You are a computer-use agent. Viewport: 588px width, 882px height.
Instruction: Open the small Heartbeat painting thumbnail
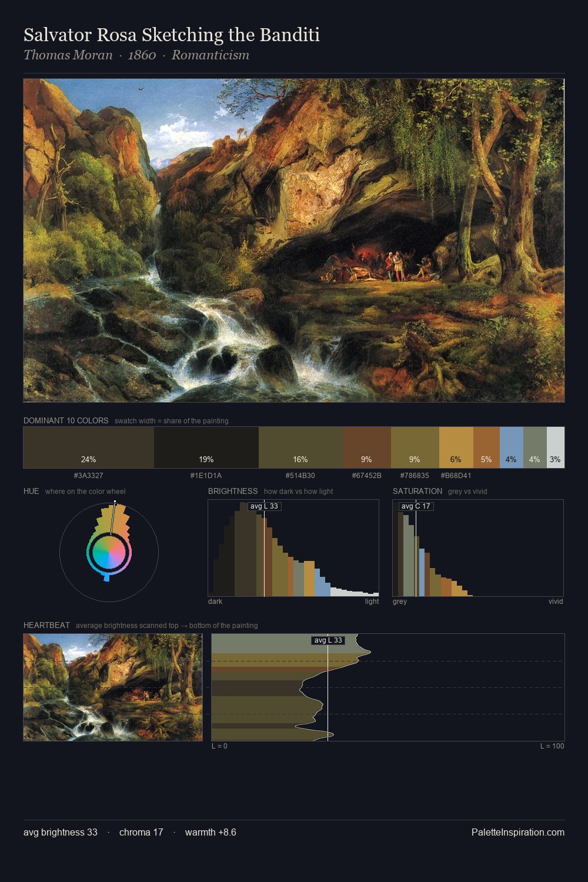(x=113, y=687)
